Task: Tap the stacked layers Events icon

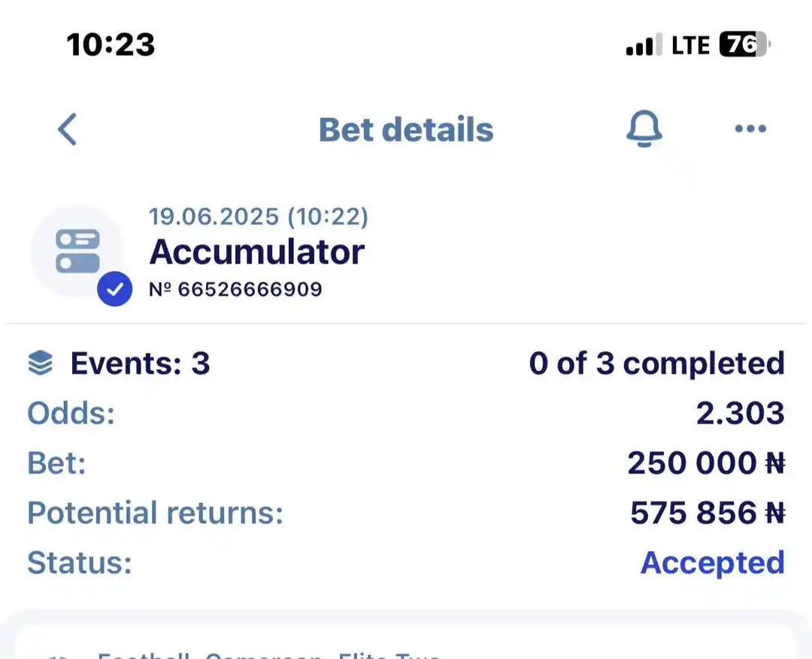Action: 41,363
